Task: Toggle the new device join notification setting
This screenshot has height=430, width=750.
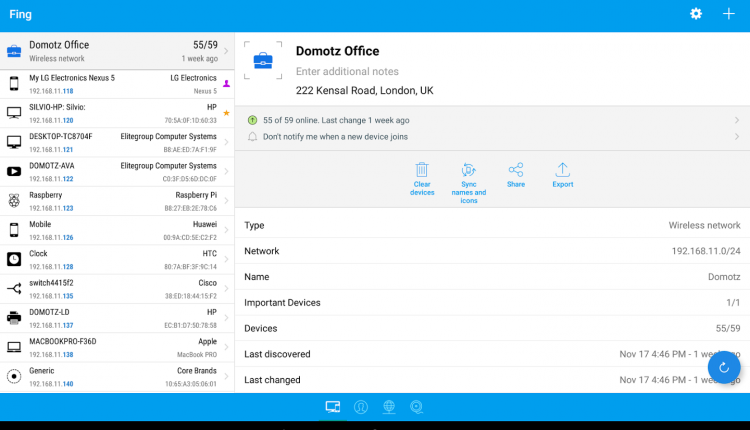Action: 490,136
